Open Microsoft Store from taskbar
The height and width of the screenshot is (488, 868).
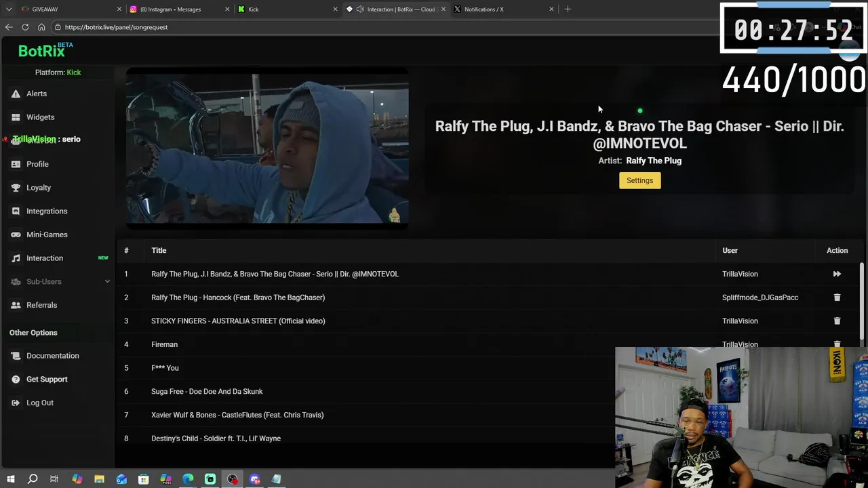143,479
